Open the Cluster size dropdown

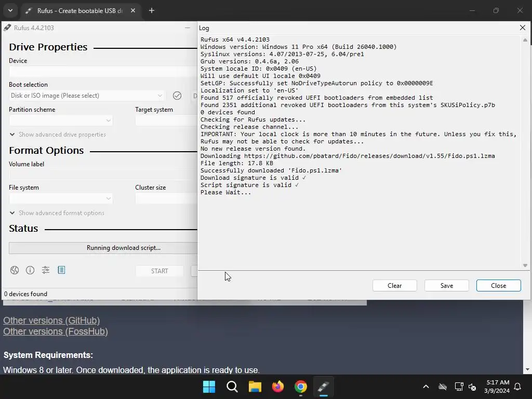click(166, 198)
